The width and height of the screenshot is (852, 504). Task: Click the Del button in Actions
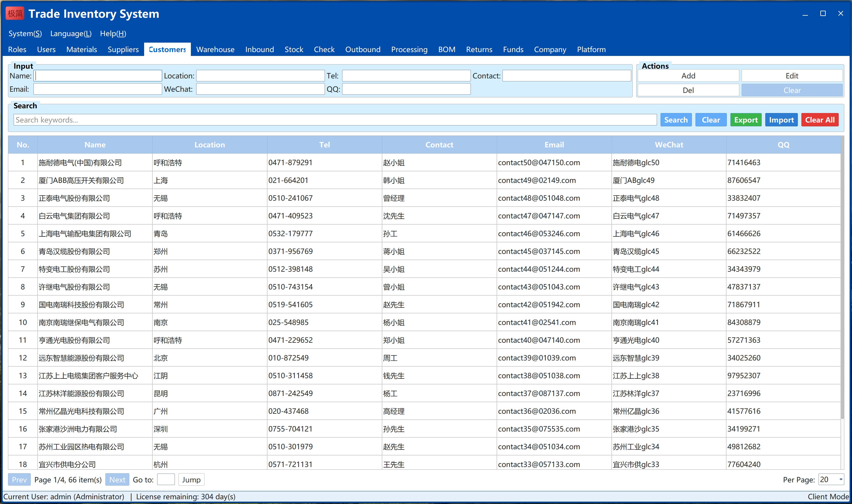[688, 90]
